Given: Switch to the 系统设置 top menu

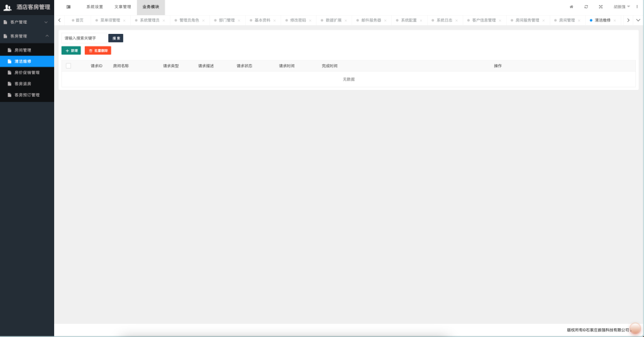Looking at the screenshot, I should (x=94, y=7).
